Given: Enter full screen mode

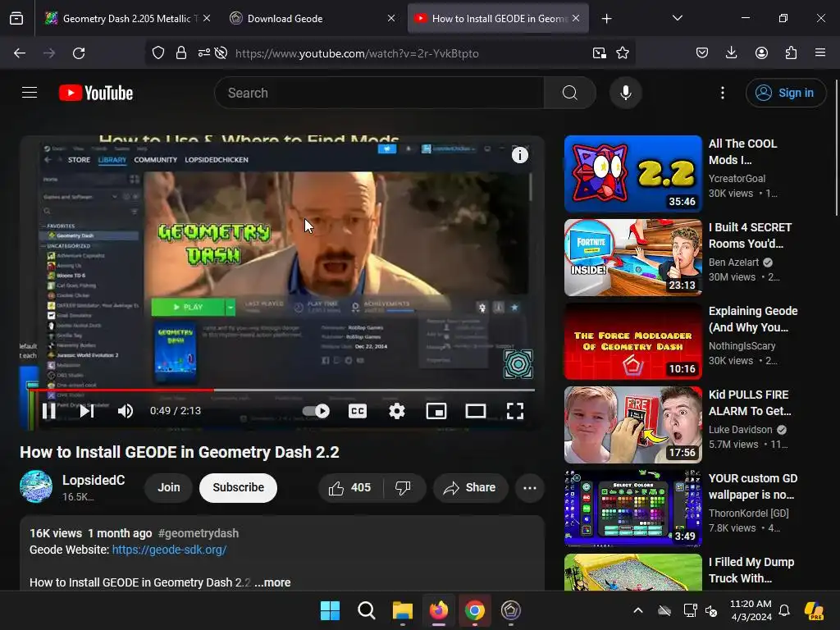Looking at the screenshot, I should [x=515, y=411].
